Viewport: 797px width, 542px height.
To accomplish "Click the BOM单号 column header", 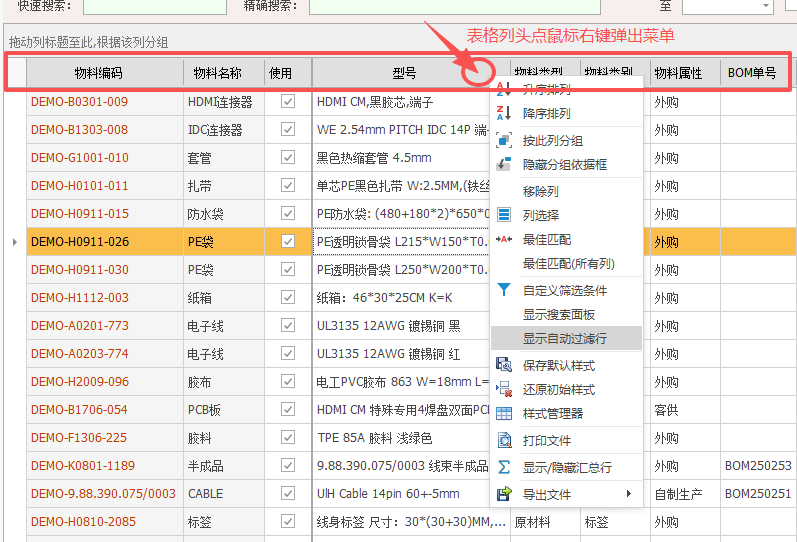I will pos(755,73).
